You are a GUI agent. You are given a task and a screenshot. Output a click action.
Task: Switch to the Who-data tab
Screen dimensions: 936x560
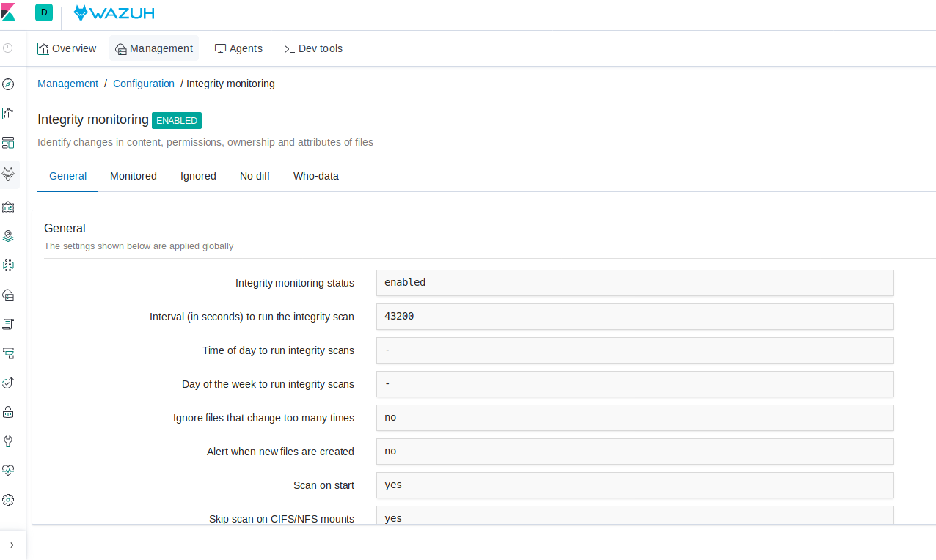click(x=315, y=176)
